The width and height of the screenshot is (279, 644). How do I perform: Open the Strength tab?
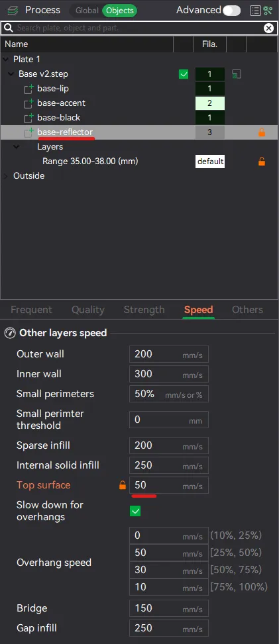point(144,310)
